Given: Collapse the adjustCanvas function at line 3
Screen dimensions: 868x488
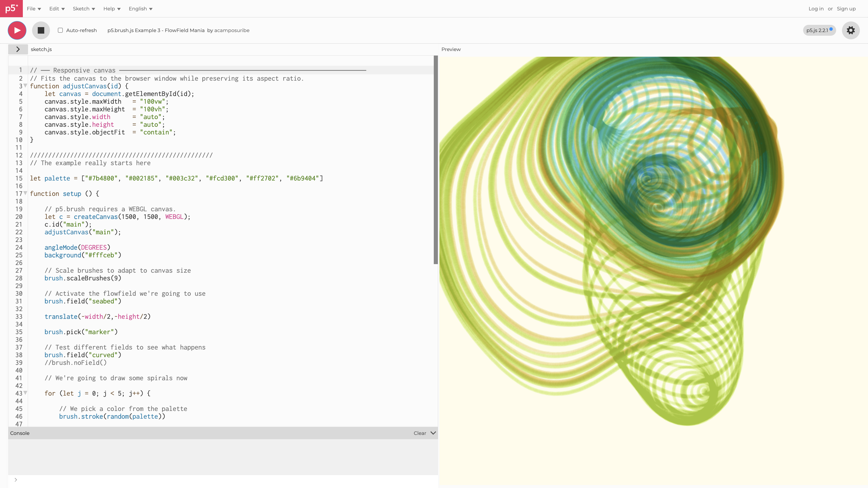Looking at the screenshot, I should pyautogui.click(x=25, y=86).
